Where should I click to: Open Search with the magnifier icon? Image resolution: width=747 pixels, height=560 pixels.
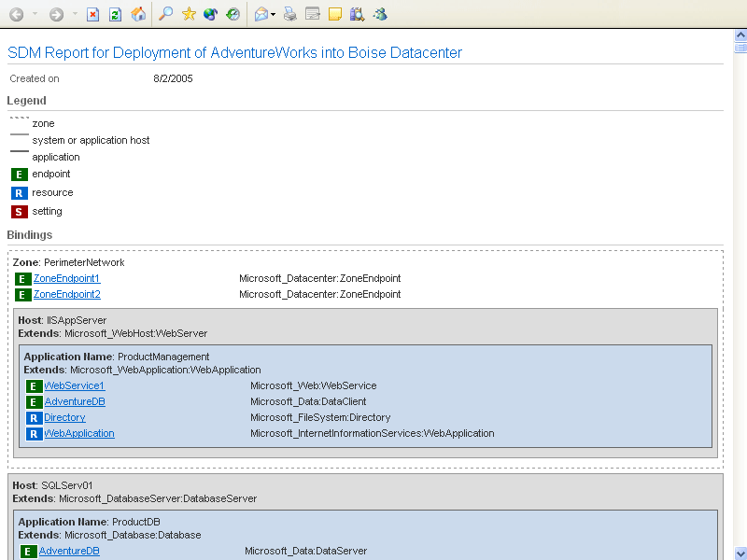tap(165, 14)
